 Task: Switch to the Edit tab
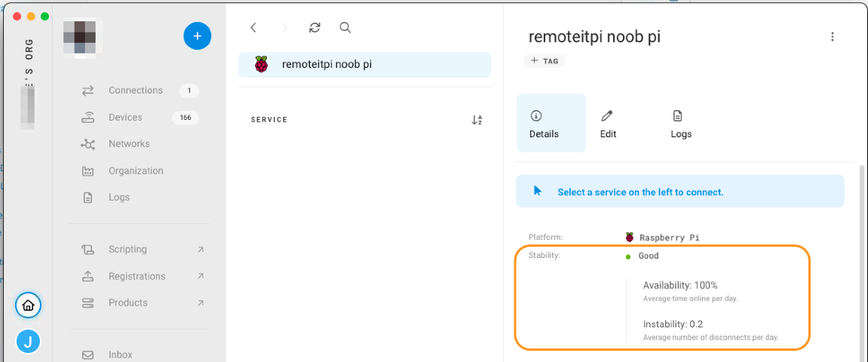(608, 123)
